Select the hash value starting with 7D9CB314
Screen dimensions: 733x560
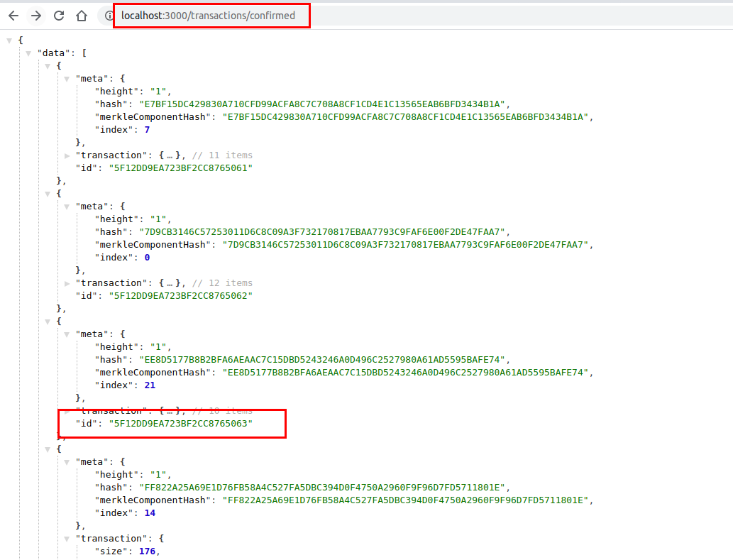coord(322,232)
